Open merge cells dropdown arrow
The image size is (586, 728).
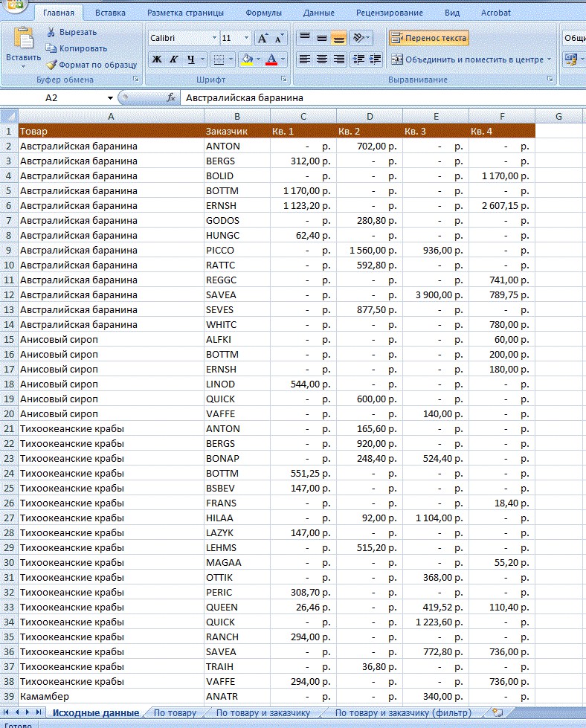[550, 59]
